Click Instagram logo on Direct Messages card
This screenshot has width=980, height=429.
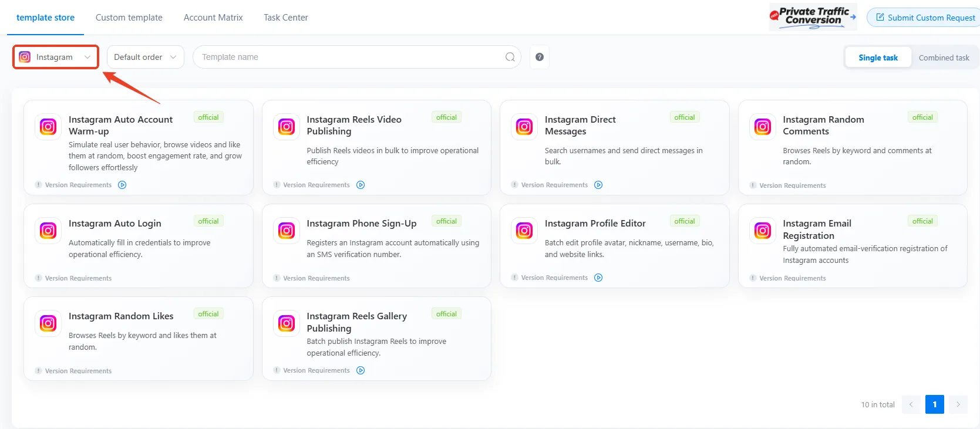tap(524, 127)
